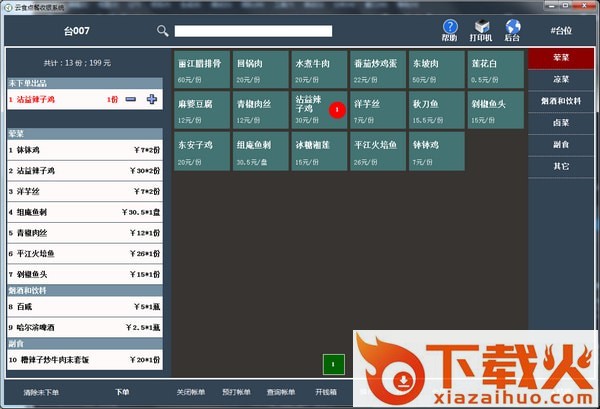Click the 打印机 printer icon
The height and width of the screenshot is (409, 600).
[481, 29]
